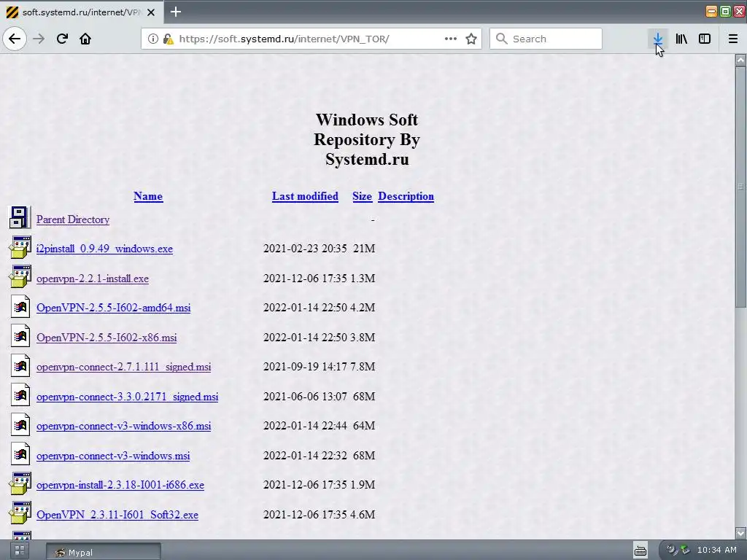Open the home page
The image size is (747, 560).
pos(85,39)
